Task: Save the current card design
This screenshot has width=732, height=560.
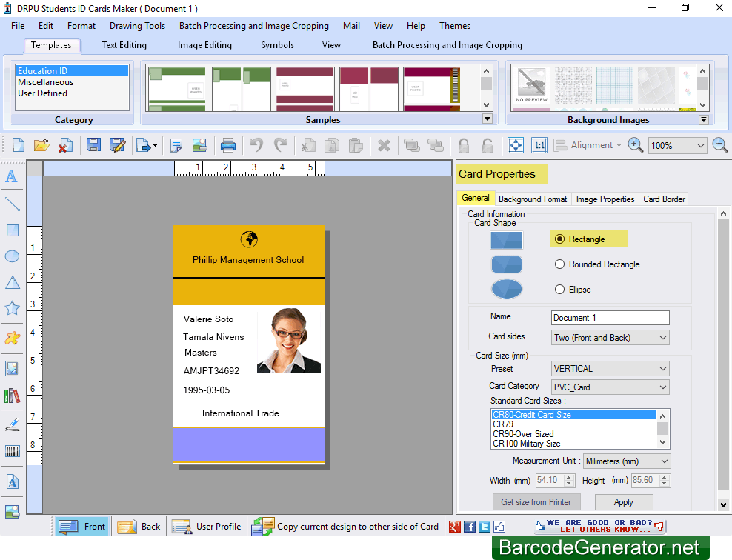Action: tap(93, 144)
